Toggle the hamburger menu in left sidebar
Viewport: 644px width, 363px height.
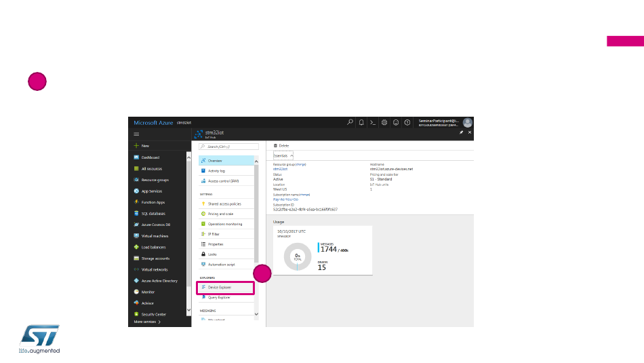[x=136, y=134]
